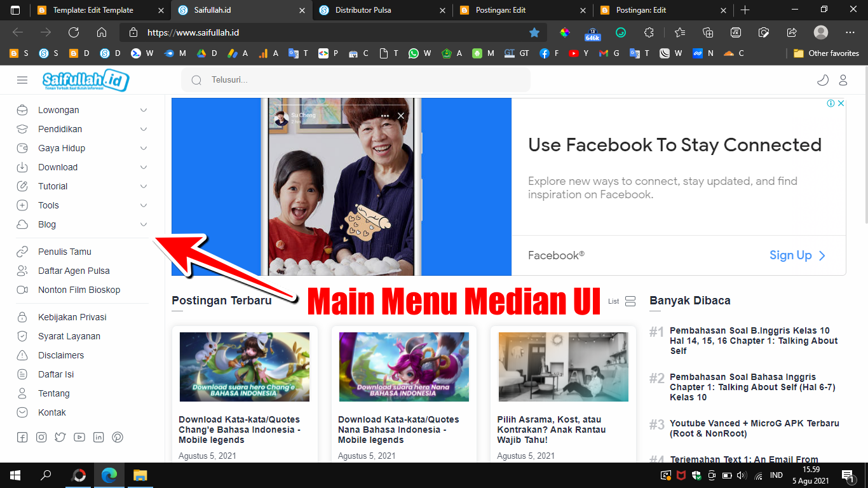Select the Tutorial sidebar item
Screen dimensions: 868x488
[x=53, y=186]
